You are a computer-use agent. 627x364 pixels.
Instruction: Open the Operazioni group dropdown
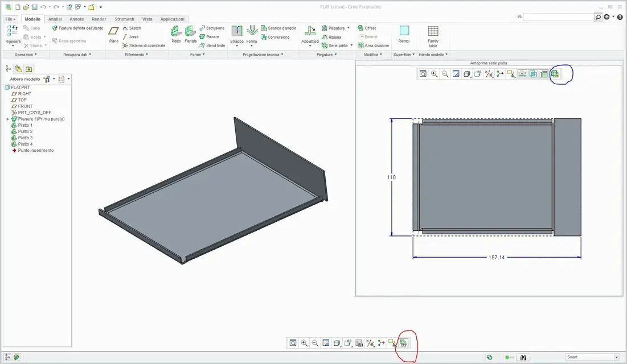pyautogui.click(x=26, y=55)
